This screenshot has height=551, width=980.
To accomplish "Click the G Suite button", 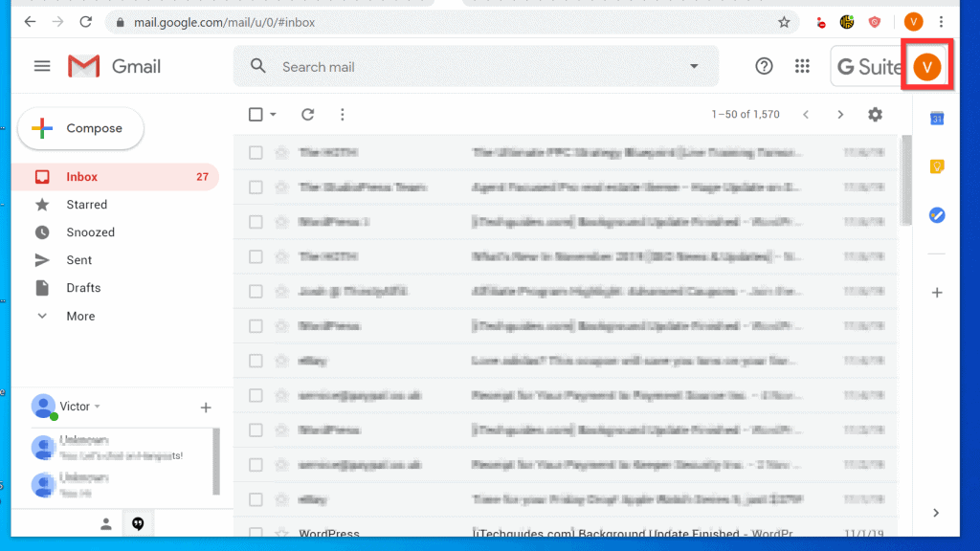I will [x=868, y=66].
